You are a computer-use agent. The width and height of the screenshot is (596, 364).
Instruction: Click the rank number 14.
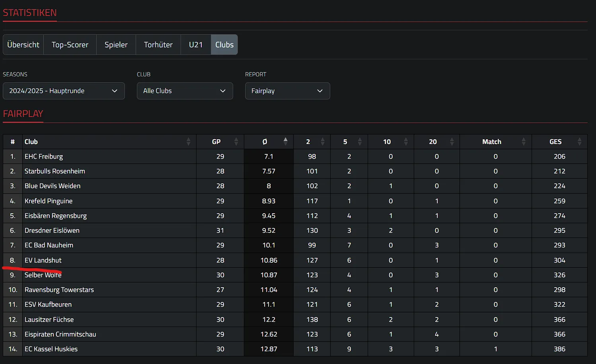(13, 349)
